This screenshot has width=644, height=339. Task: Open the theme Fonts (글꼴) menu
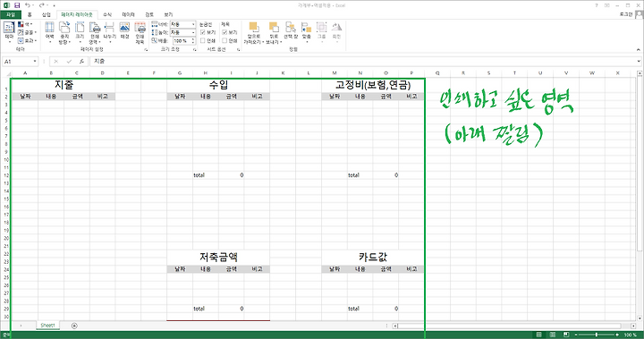27,32
